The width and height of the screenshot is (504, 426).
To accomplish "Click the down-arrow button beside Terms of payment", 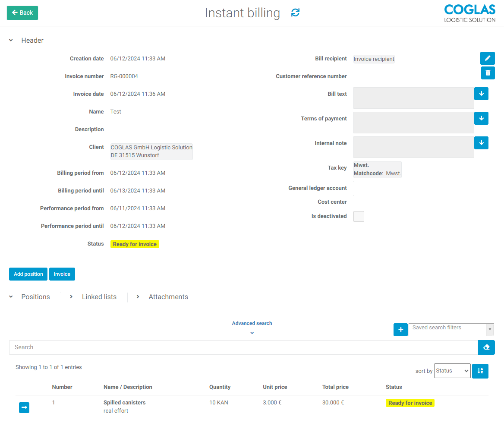I will (x=481, y=118).
